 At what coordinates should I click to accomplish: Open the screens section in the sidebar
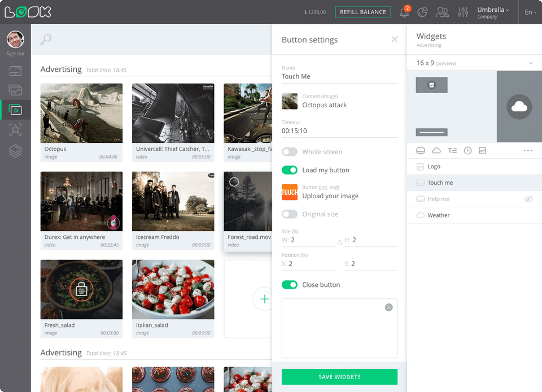15,71
